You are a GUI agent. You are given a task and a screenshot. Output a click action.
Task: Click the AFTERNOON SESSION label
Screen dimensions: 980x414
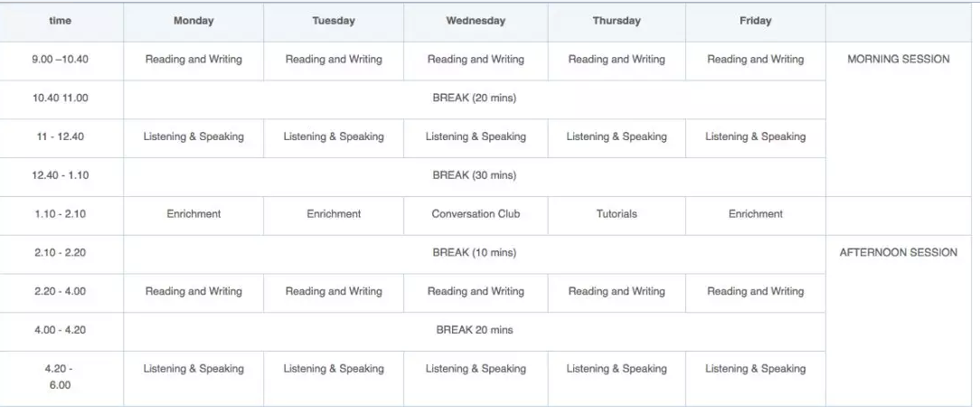pos(898,253)
